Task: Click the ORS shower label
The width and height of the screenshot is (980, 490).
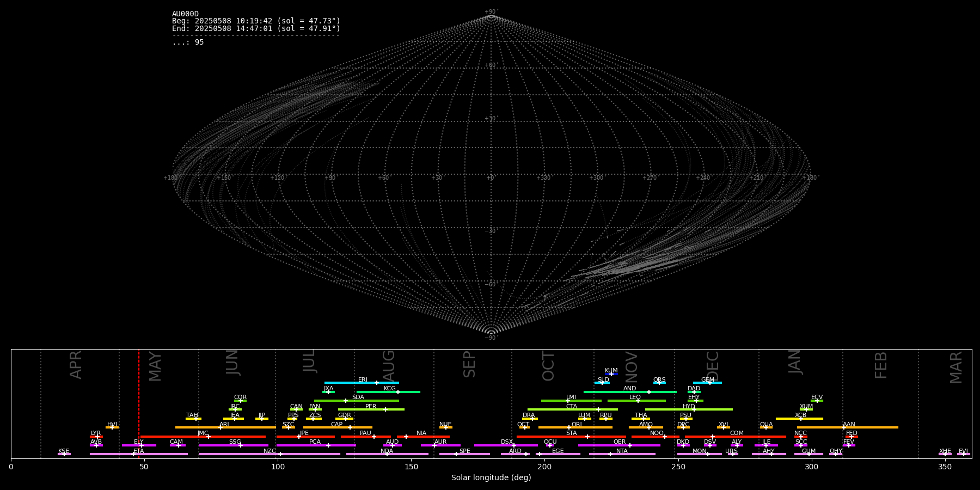Action: [x=659, y=380]
